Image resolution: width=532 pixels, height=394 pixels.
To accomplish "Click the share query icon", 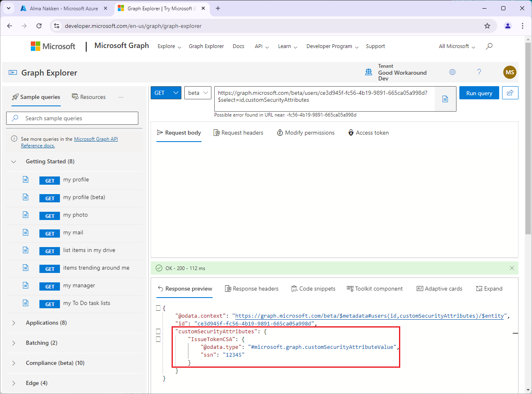I will coord(510,93).
